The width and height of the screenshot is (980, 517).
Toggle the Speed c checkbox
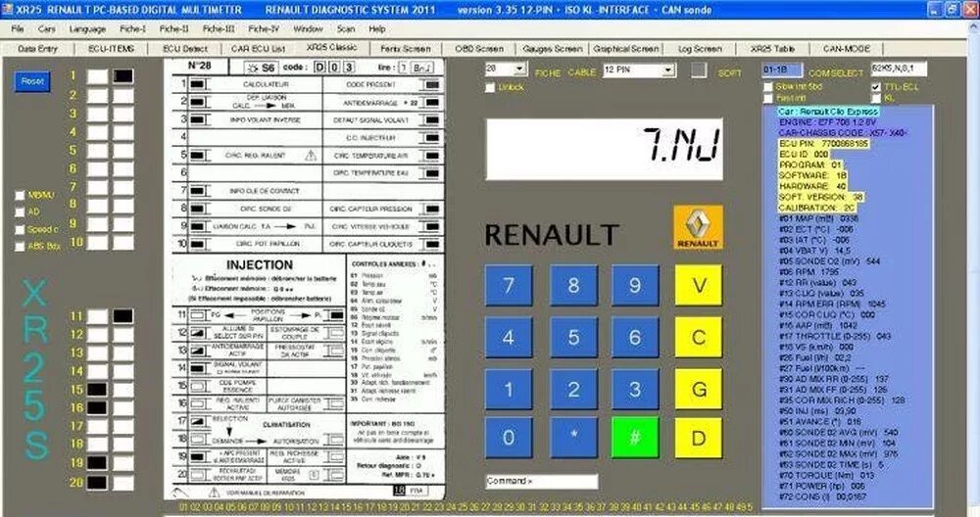click(20, 230)
